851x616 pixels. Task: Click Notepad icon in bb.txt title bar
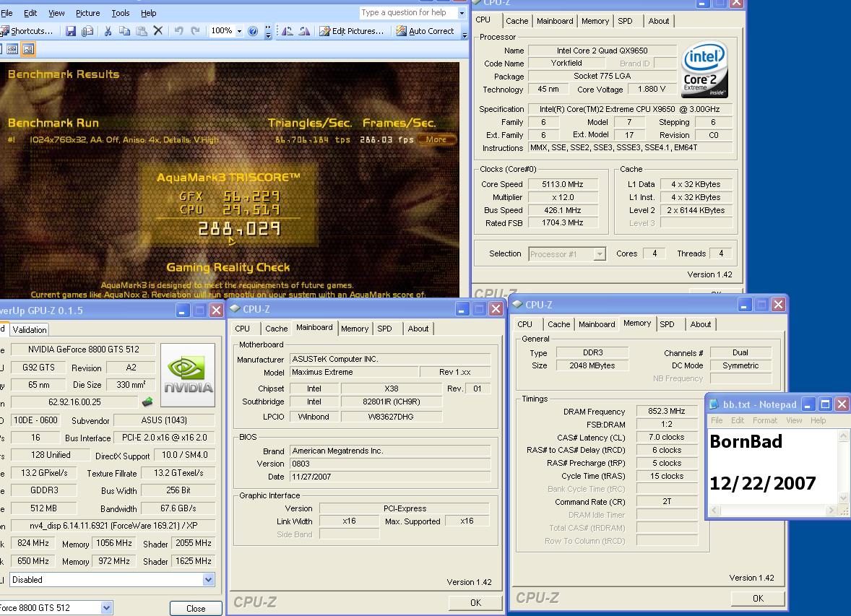pos(714,404)
